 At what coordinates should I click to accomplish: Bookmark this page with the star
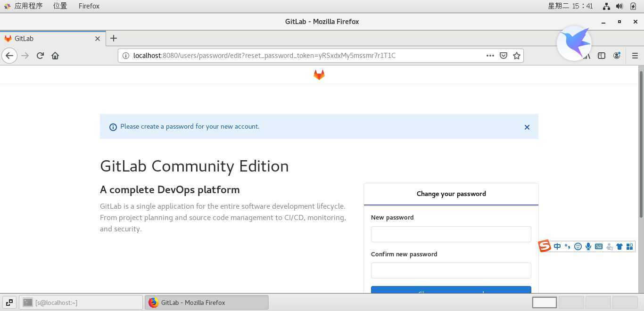(x=517, y=56)
